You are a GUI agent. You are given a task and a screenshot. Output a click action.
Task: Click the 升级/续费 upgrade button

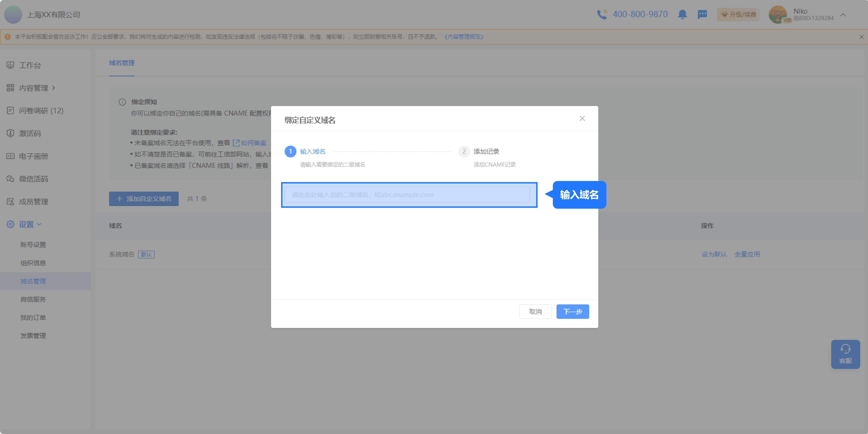tap(738, 14)
